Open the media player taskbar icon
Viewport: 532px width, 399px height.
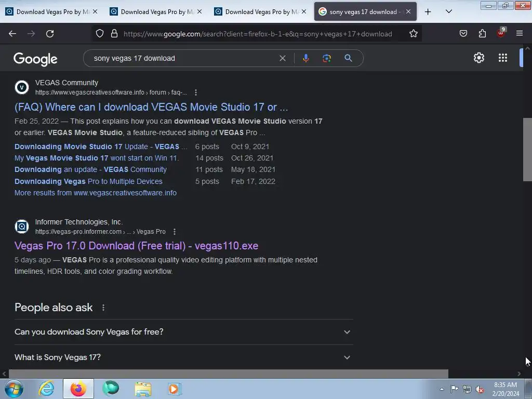coord(175,389)
